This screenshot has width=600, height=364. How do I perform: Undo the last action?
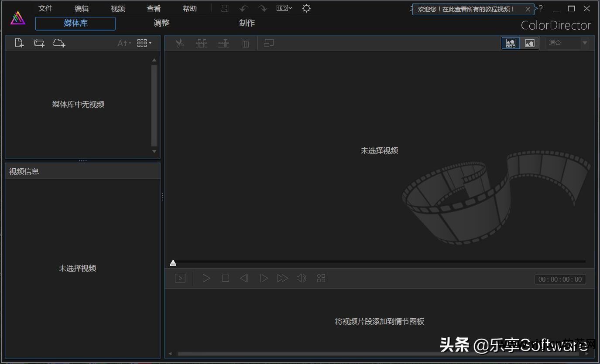(x=244, y=9)
